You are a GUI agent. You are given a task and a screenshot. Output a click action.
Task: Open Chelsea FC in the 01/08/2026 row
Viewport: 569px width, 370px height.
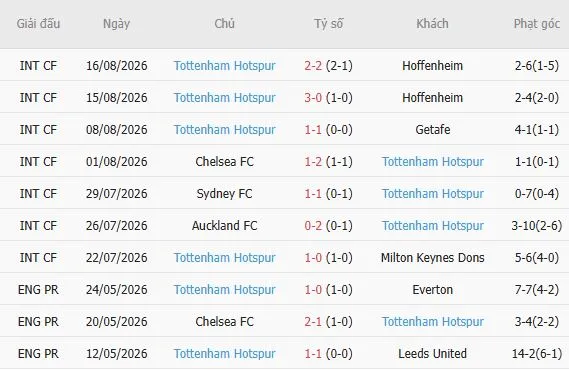(225, 161)
